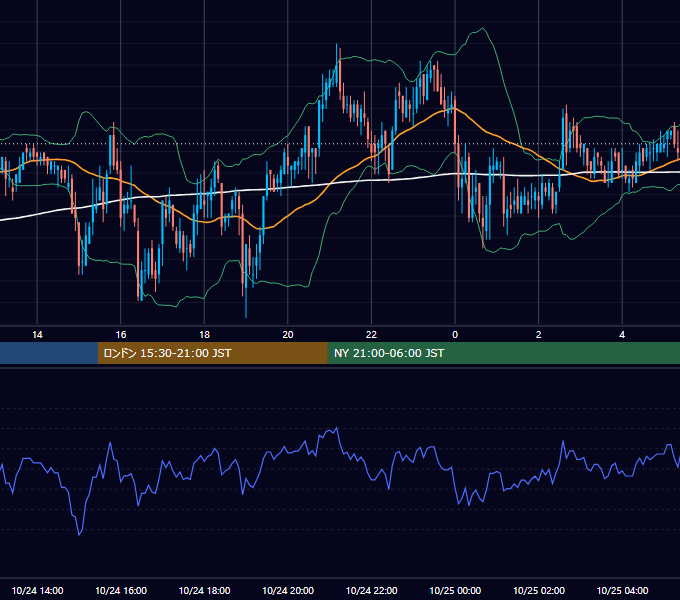Click the '18' hour label on price chart axis

click(204, 335)
